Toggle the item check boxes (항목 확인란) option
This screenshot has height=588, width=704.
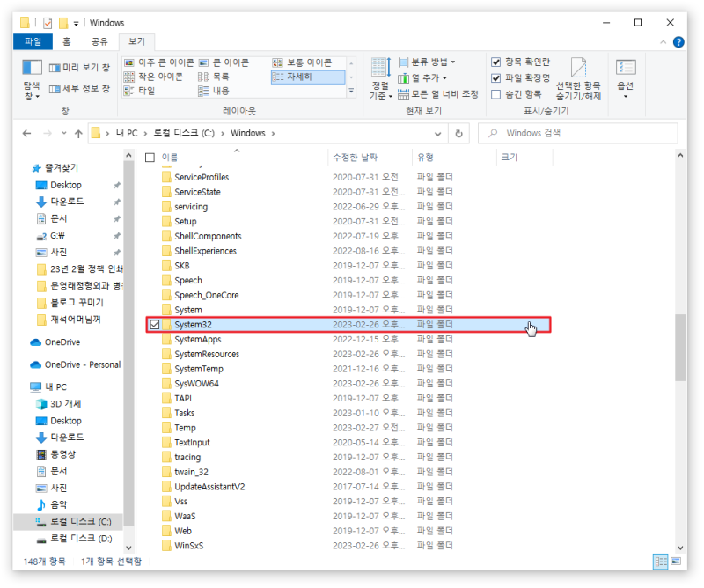point(496,62)
